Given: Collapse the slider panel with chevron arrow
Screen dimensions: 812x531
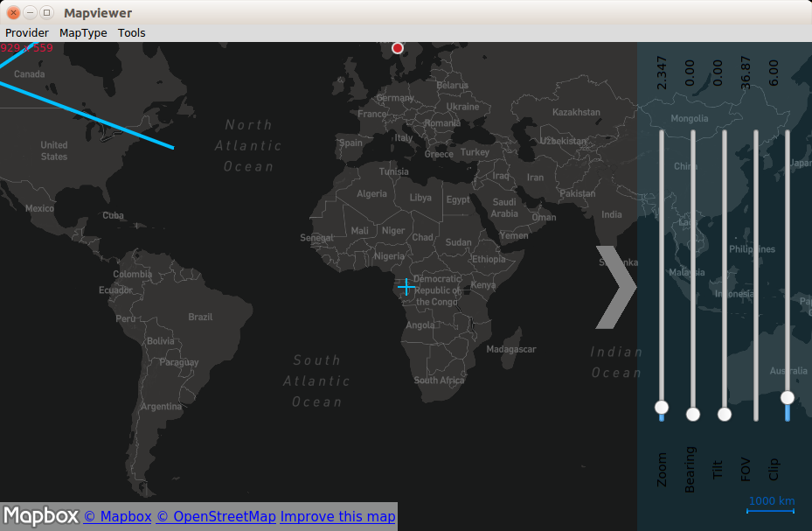Looking at the screenshot, I should (615, 287).
